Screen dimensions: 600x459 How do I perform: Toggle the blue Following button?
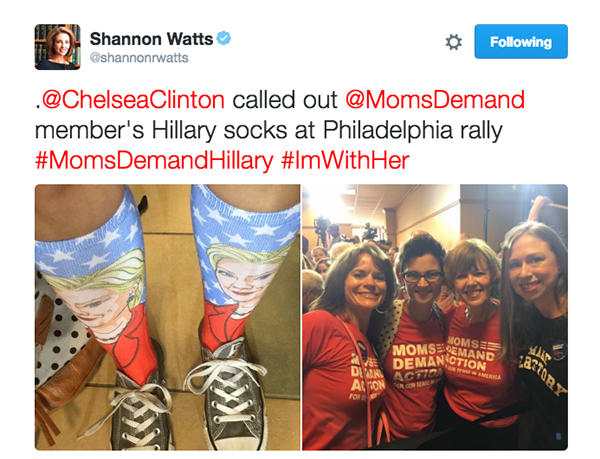521,41
